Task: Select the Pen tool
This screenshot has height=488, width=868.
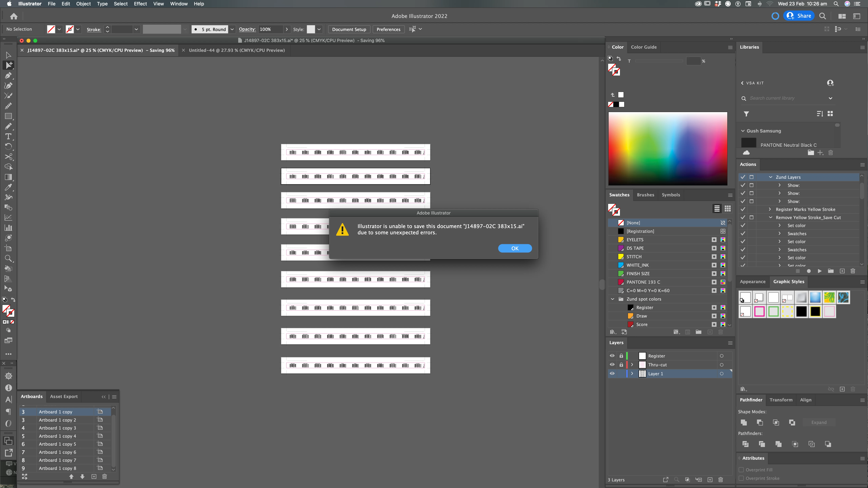Action: [x=8, y=75]
